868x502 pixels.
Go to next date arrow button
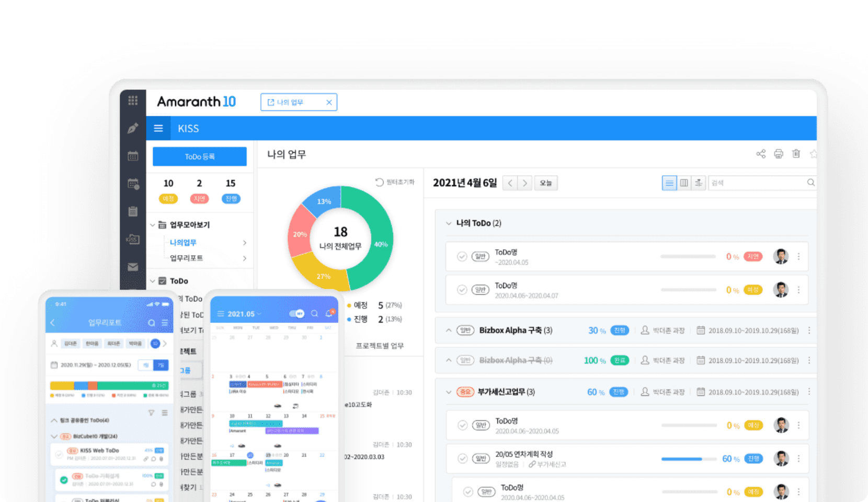525,183
